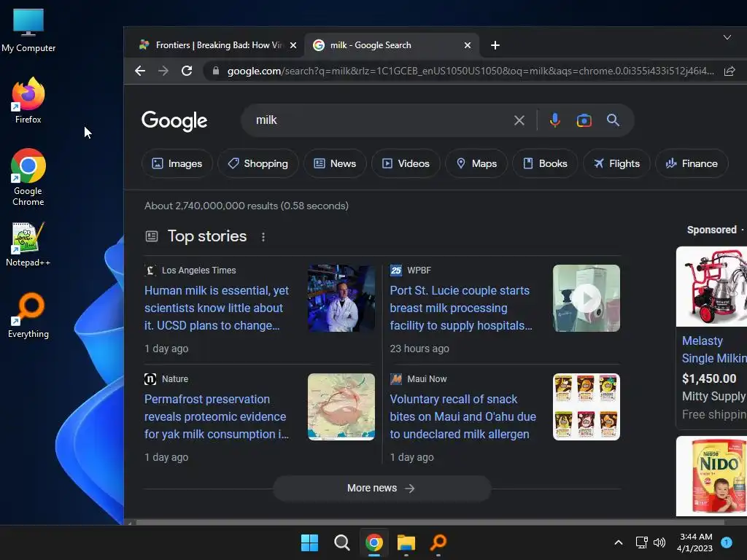Click Everything icon in the taskbar

438,542
